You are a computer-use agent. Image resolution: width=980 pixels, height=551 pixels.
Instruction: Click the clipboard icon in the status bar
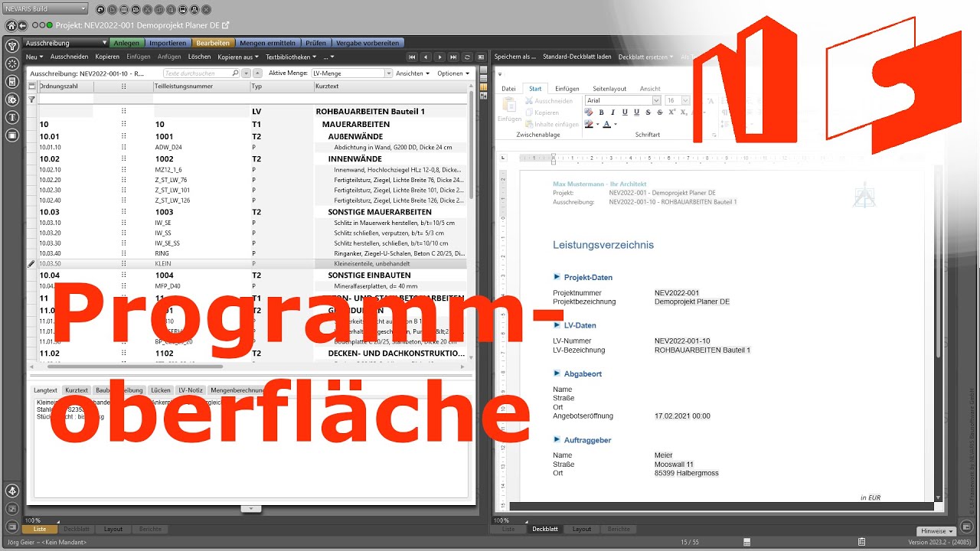coord(861,542)
